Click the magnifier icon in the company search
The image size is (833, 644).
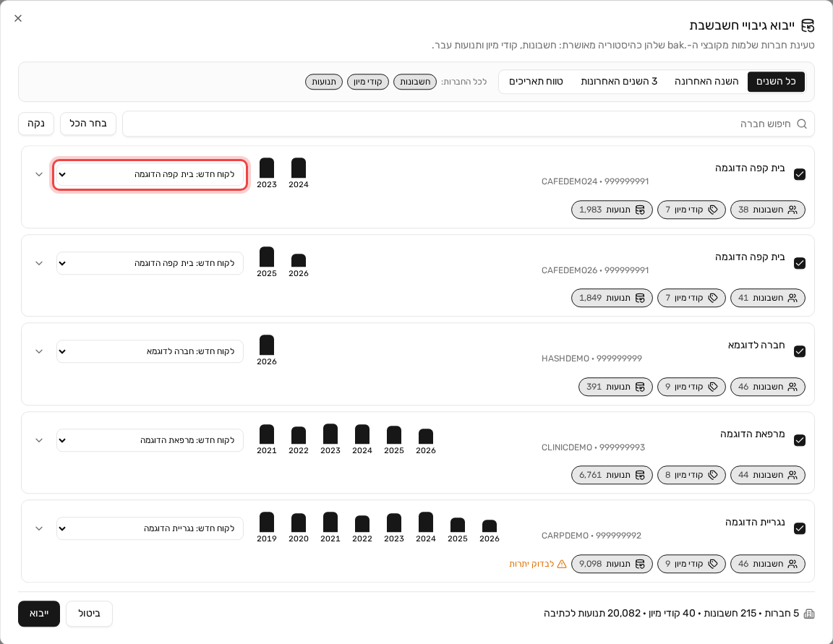click(802, 124)
